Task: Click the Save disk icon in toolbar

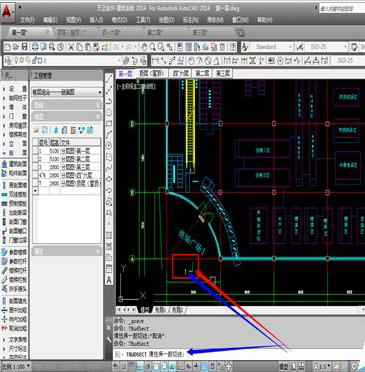Action: coord(24,47)
